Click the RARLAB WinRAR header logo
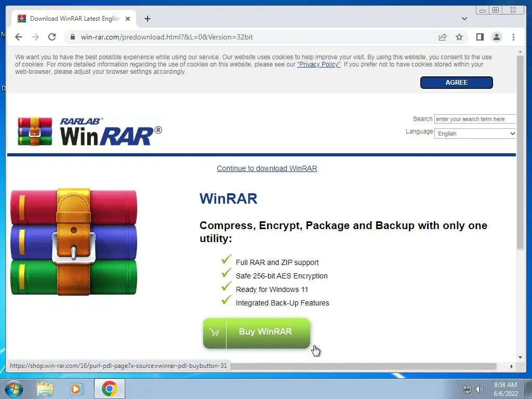This screenshot has width=532, height=399. pos(90,131)
